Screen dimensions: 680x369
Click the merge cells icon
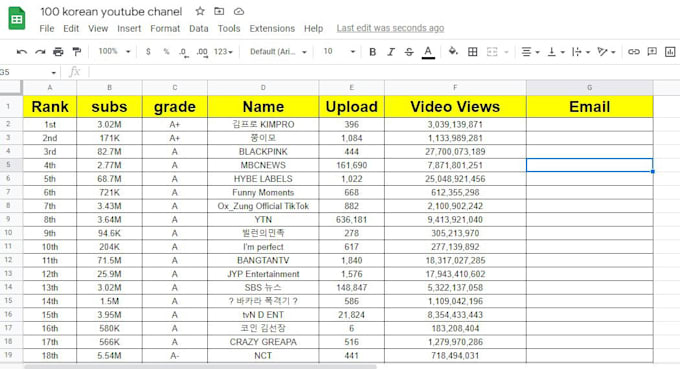pos(492,52)
